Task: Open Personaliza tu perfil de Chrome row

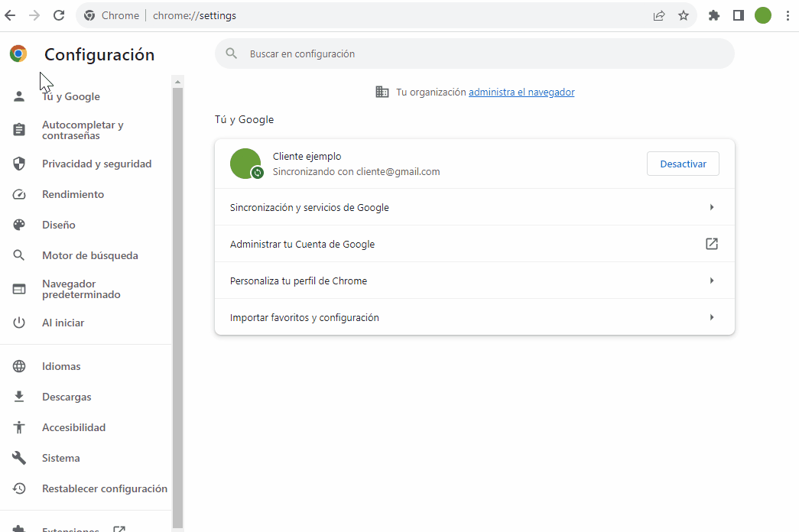Action: click(x=474, y=281)
